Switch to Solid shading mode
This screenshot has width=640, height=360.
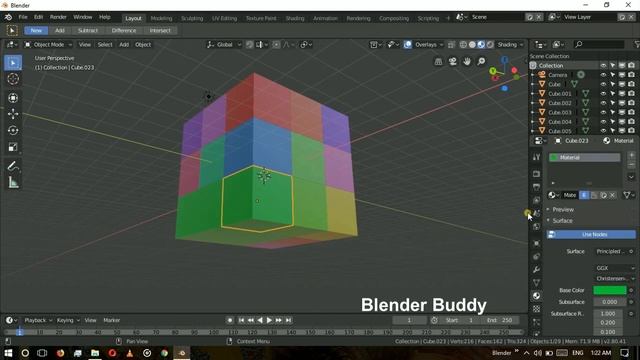[x=472, y=44]
